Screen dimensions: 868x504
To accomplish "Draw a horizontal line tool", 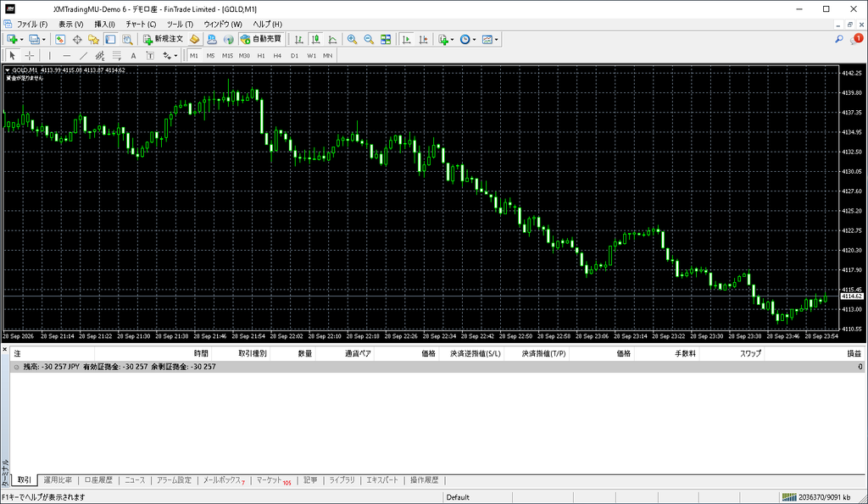I will [67, 55].
